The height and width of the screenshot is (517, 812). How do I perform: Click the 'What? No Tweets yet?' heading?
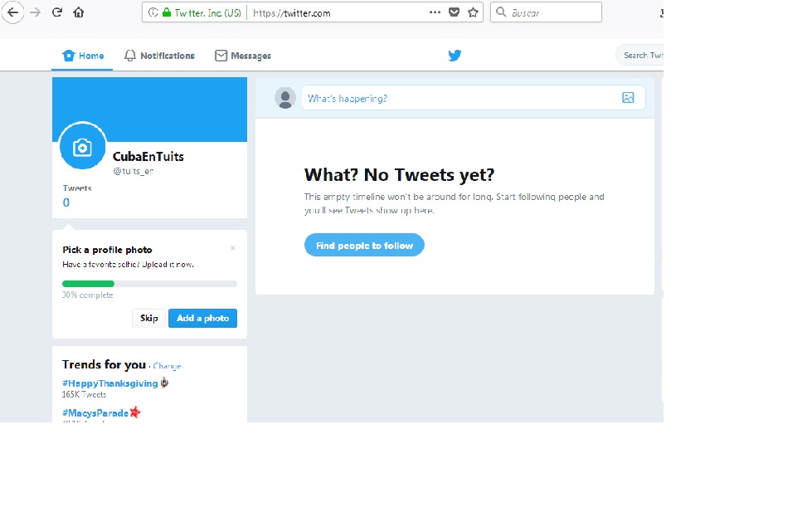point(399,175)
